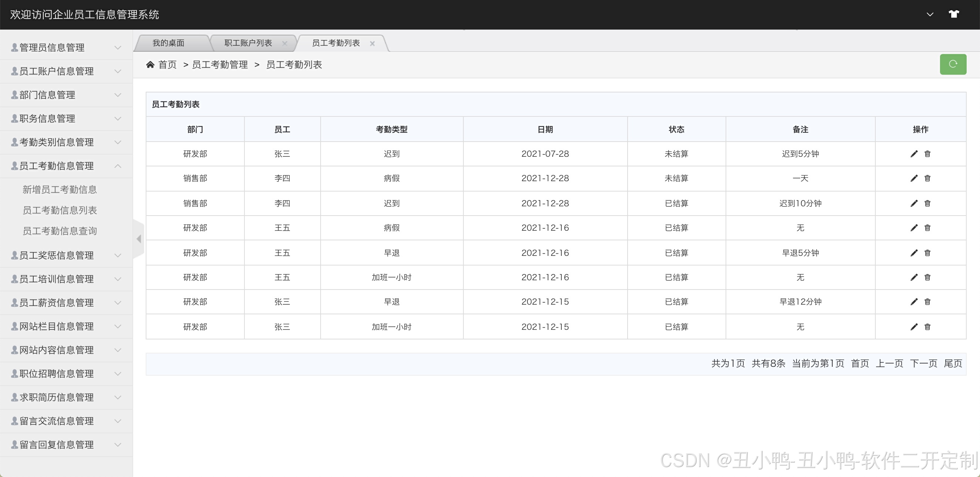The height and width of the screenshot is (477, 980).
Task: Delete 张三's 2021-12-15 加班一小时 row
Action: pyautogui.click(x=927, y=327)
